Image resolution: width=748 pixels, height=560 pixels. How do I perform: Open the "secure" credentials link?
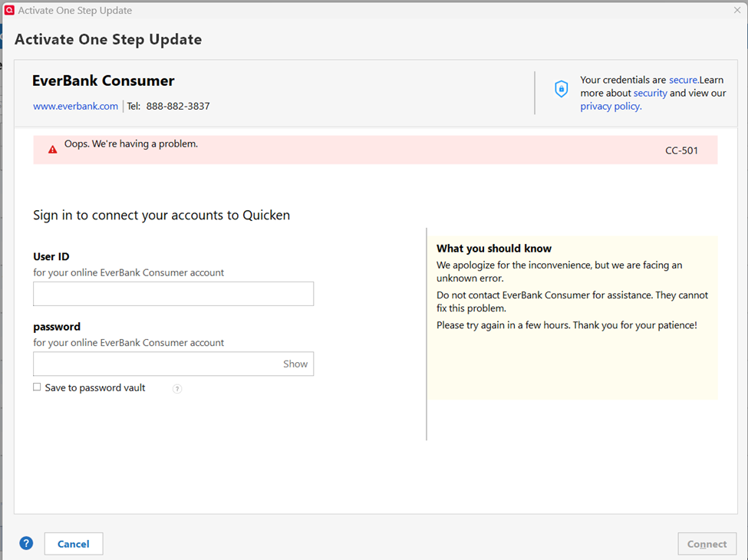(x=683, y=80)
